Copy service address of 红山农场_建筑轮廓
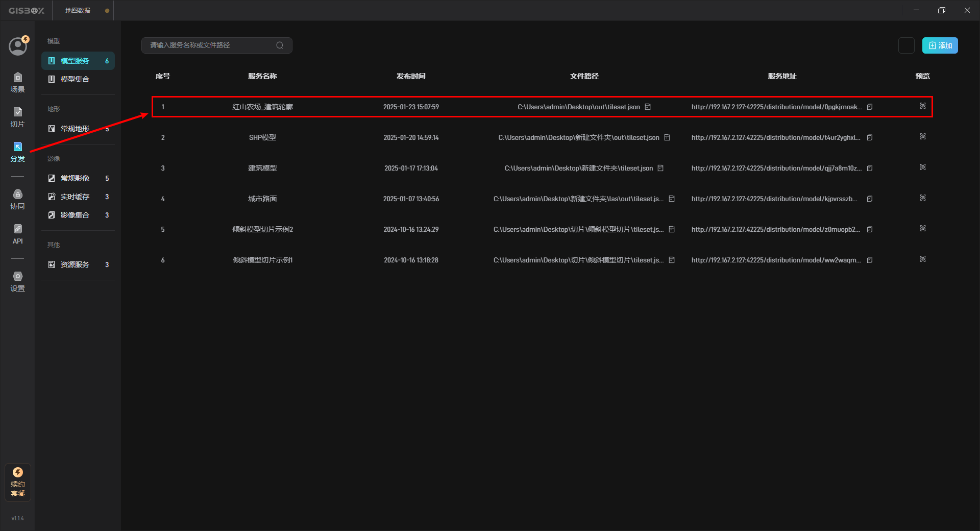Viewport: 980px width, 531px height. pos(870,107)
